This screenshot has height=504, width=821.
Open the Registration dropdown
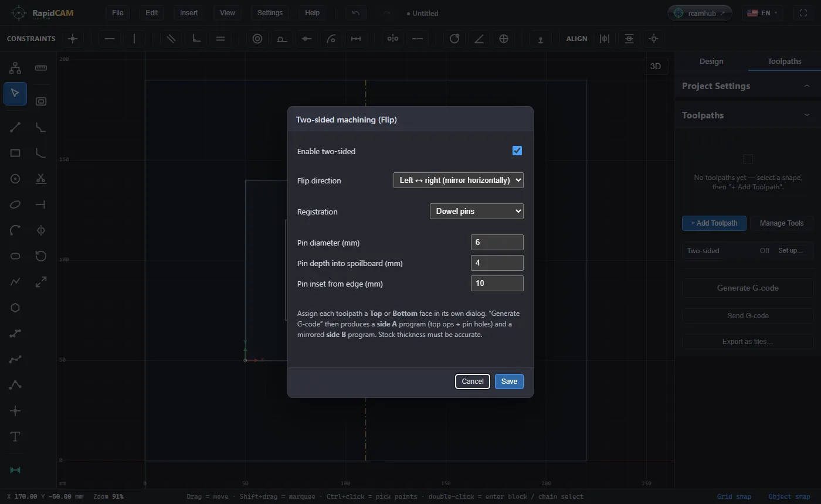pos(477,212)
